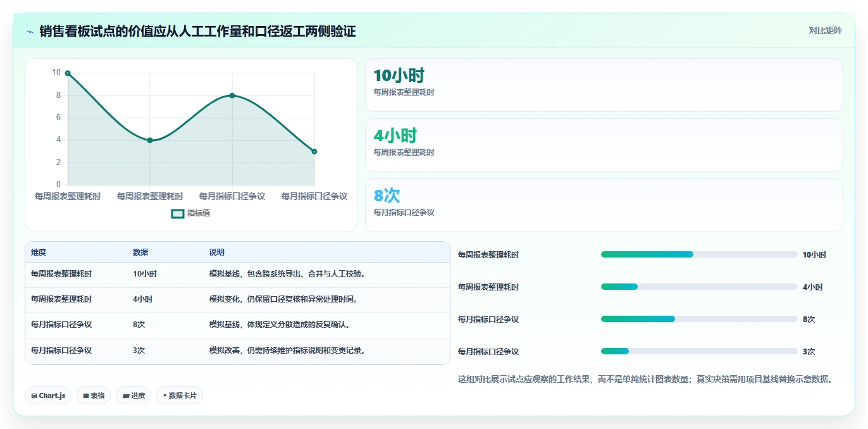Click the footnote starting '这组对比展示试点应观察的工作结果'
868x429 pixels.
coord(646,380)
